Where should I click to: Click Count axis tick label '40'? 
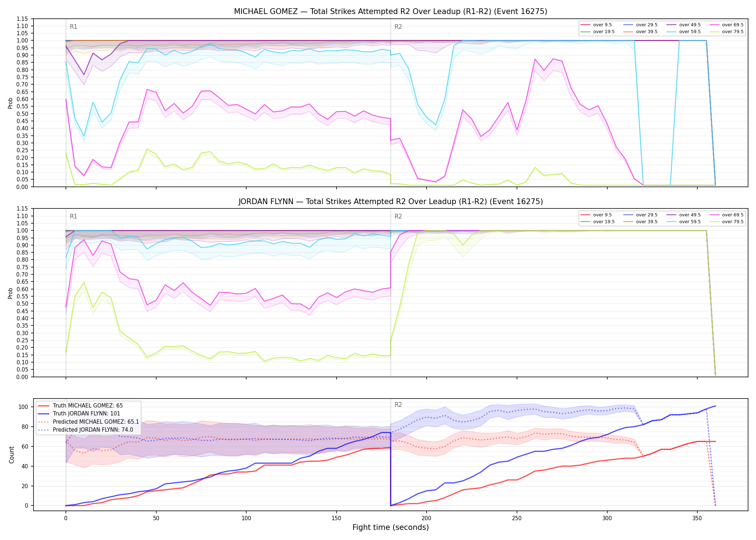pos(25,466)
